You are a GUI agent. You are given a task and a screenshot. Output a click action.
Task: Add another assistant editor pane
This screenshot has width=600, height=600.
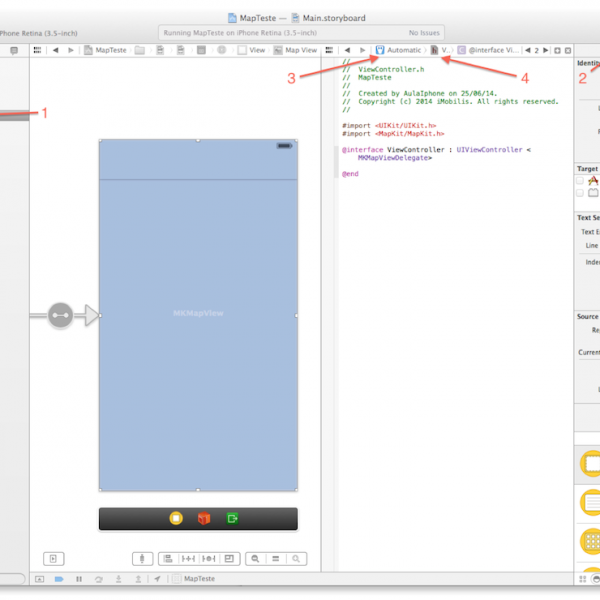click(558, 51)
